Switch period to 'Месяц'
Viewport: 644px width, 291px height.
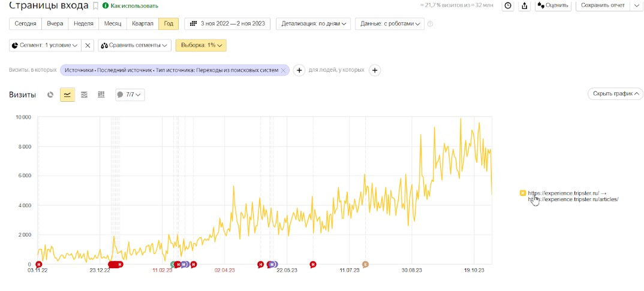pyautogui.click(x=113, y=24)
